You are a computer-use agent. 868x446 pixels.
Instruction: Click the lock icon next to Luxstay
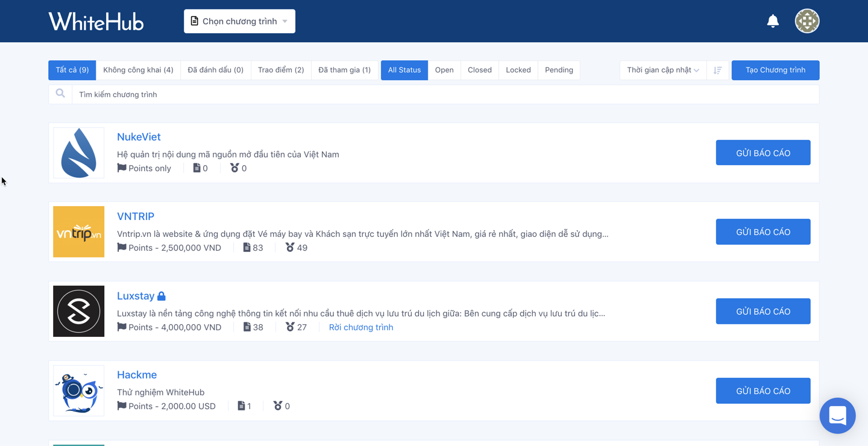pyautogui.click(x=162, y=295)
